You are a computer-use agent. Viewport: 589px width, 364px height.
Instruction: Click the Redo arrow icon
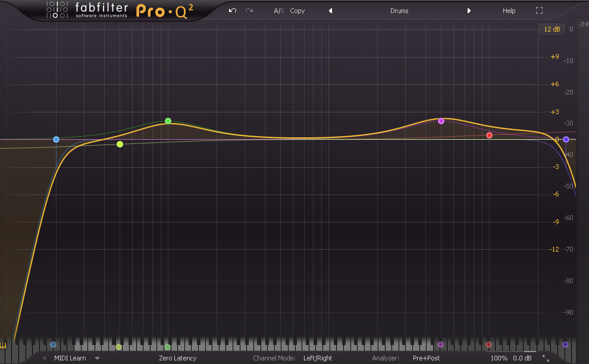[x=249, y=11]
